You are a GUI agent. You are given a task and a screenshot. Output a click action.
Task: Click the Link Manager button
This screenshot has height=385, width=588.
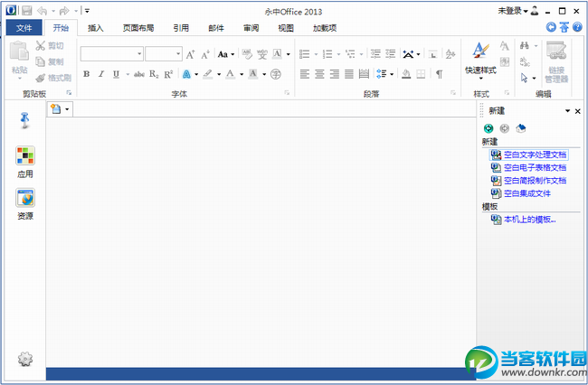point(556,62)
